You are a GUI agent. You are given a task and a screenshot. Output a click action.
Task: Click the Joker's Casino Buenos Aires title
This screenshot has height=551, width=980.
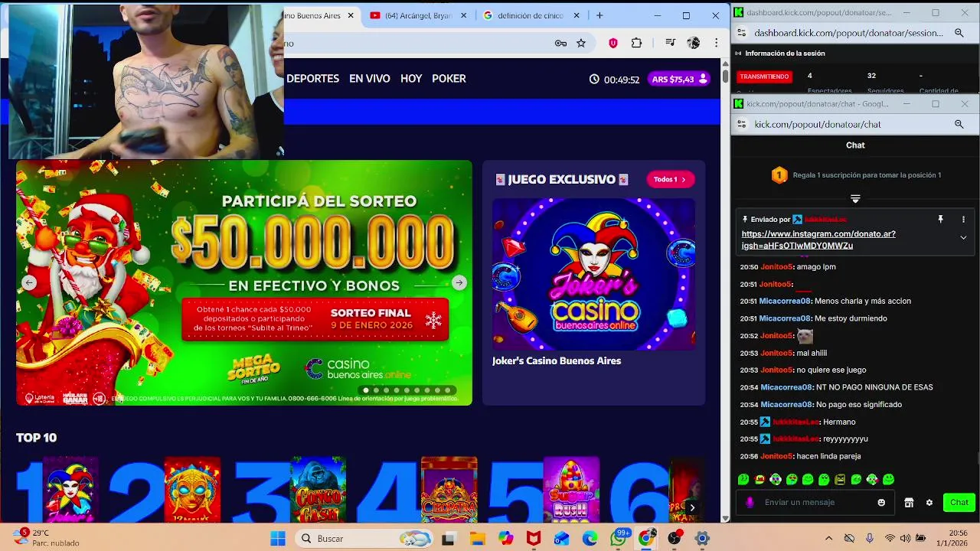point(557,360)
